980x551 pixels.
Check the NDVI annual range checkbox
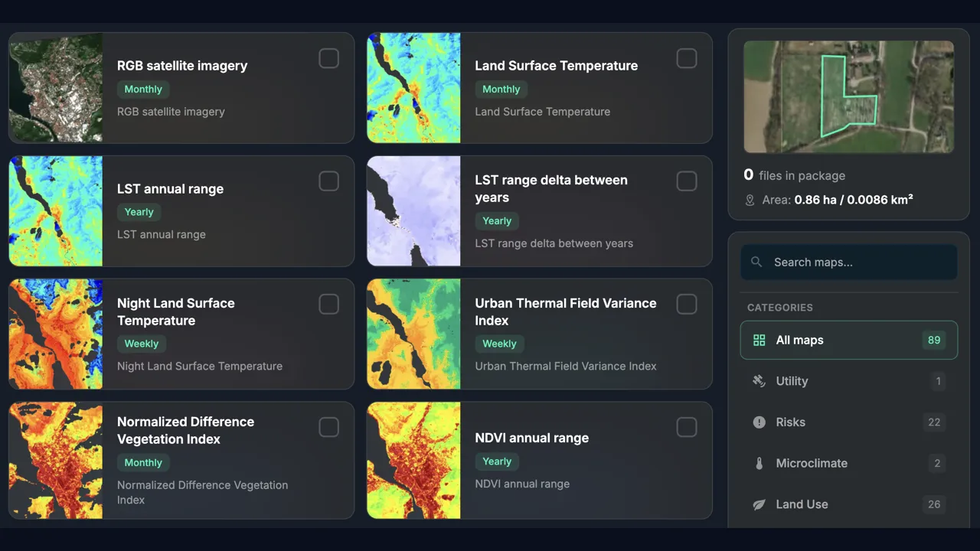tap(687, 427)
